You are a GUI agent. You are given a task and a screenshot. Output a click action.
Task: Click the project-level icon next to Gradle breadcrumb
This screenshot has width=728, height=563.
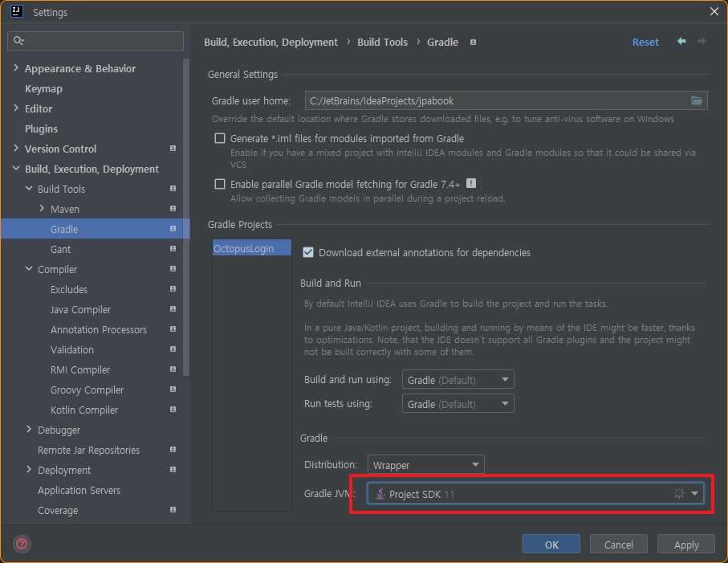[473, 43]
